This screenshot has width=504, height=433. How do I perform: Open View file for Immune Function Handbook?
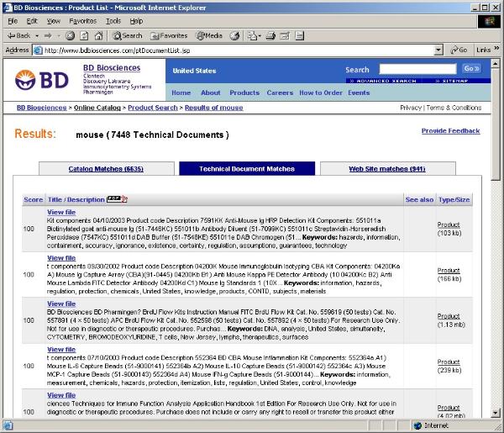pos(61,395)
